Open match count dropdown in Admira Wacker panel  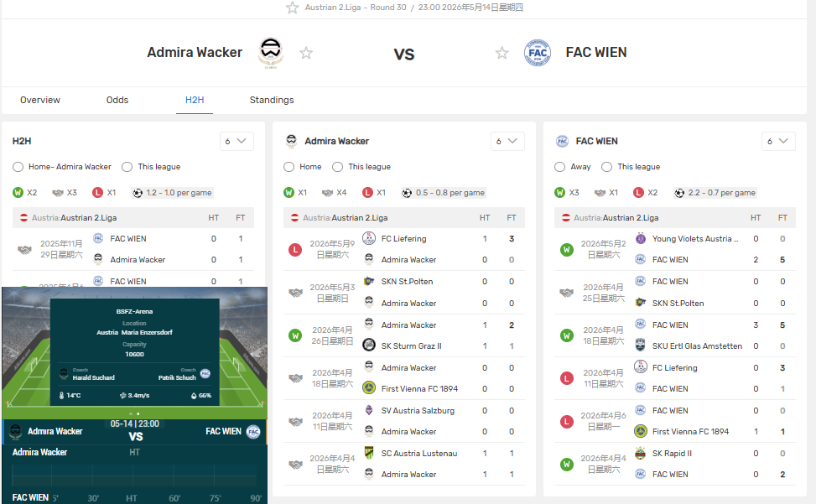click(507, 141)
